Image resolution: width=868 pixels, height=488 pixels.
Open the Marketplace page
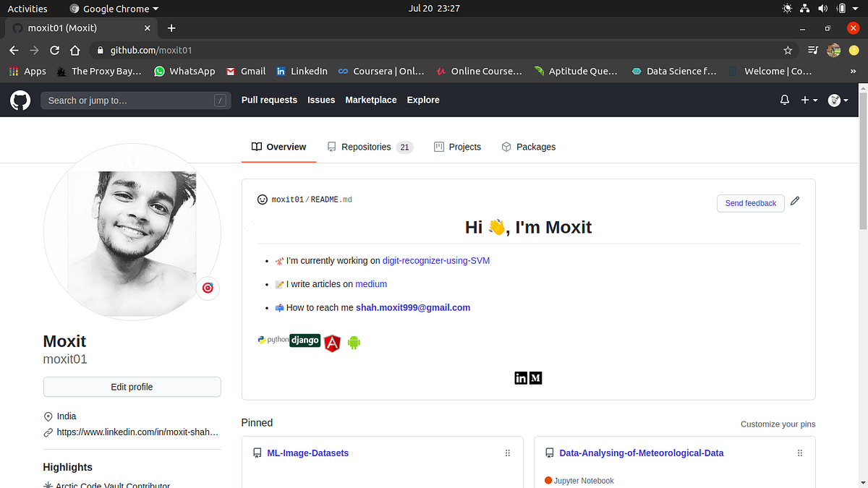[370, 100]
